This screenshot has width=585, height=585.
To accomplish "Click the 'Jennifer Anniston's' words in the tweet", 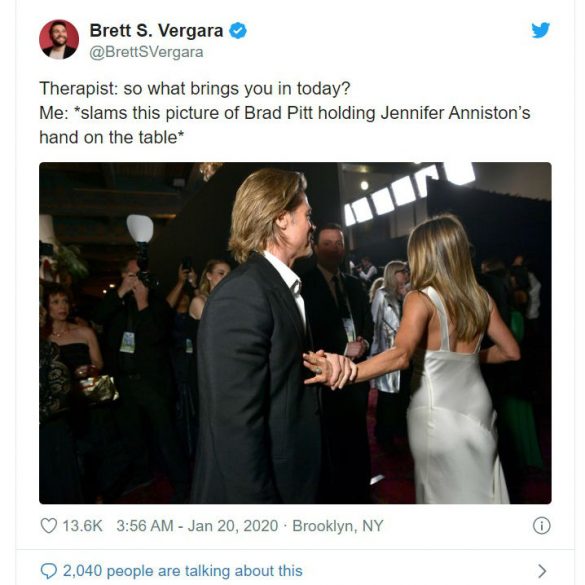I will tap(455, 113).
